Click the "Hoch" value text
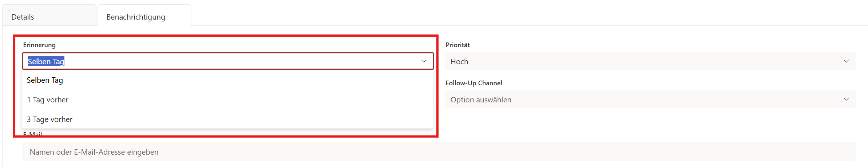868x167 pixels. point(459,62)
